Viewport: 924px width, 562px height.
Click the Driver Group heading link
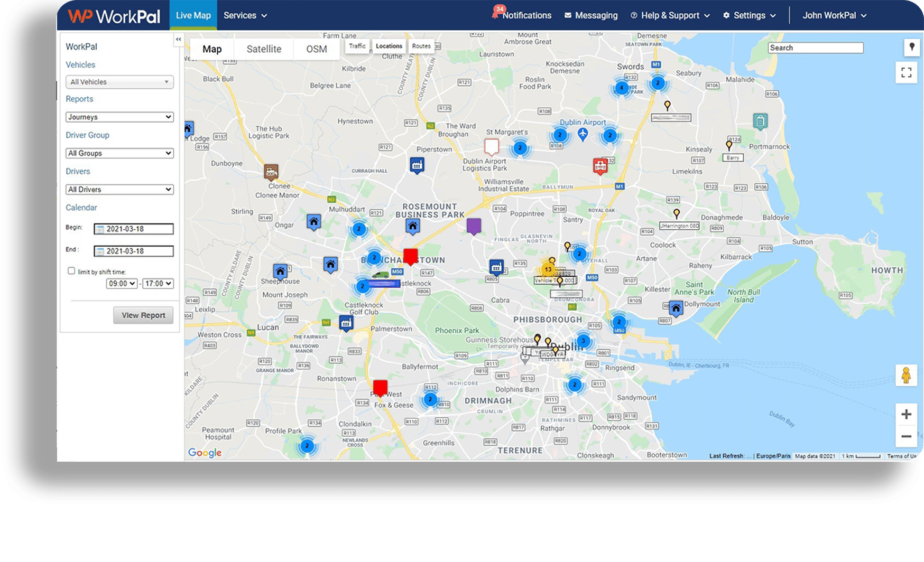coord(87,135)
